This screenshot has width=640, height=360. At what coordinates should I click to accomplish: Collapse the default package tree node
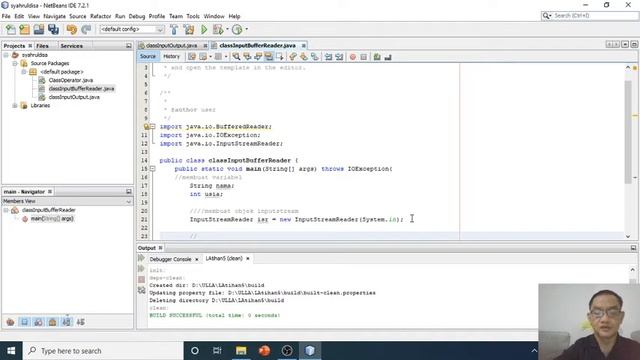click(x=24, y=72)
